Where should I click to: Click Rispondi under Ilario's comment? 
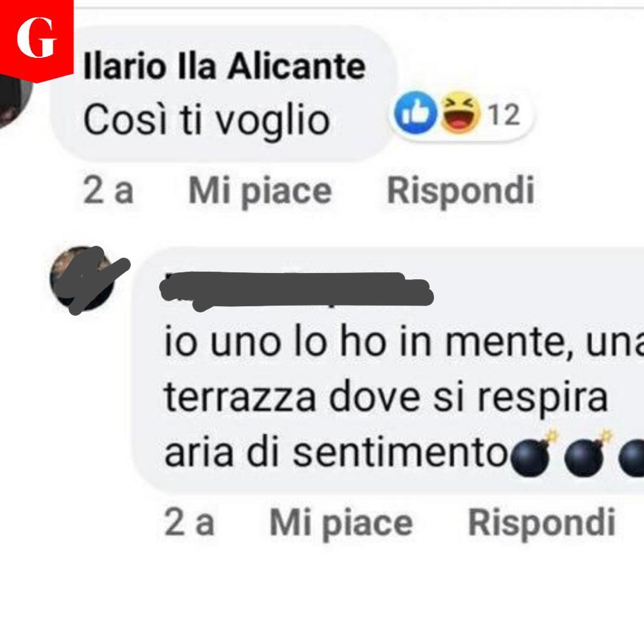(x=460, y=190)
